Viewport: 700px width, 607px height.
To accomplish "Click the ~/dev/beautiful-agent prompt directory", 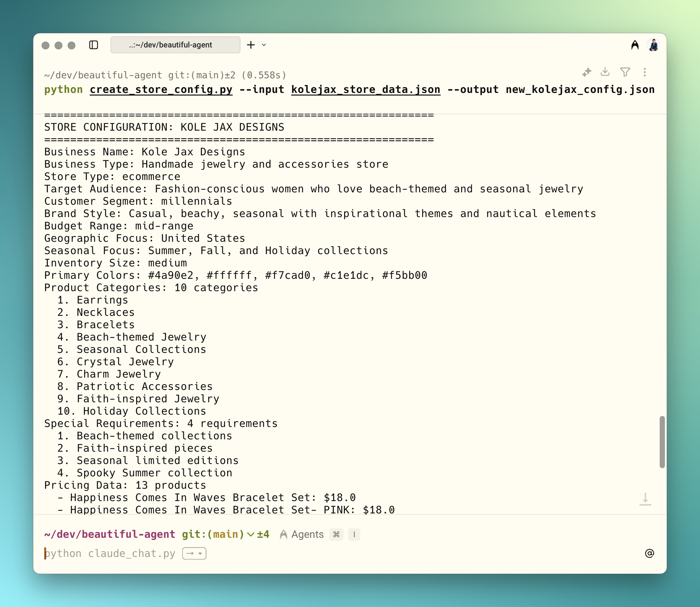I will (110, 534).
